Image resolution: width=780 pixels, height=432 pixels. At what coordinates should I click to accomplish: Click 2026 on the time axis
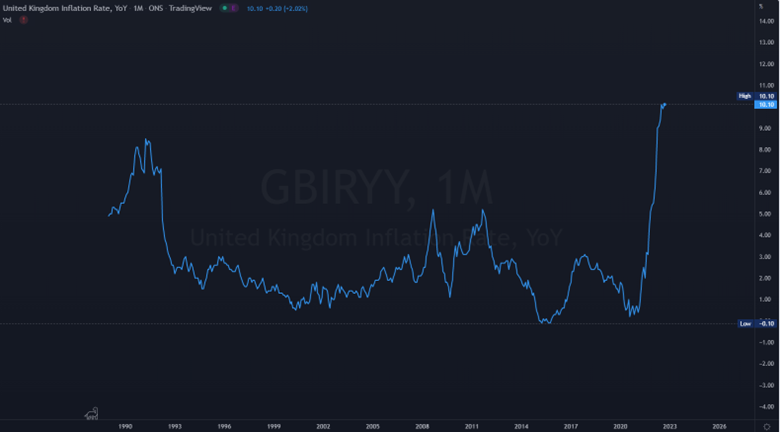pos(719,427)
